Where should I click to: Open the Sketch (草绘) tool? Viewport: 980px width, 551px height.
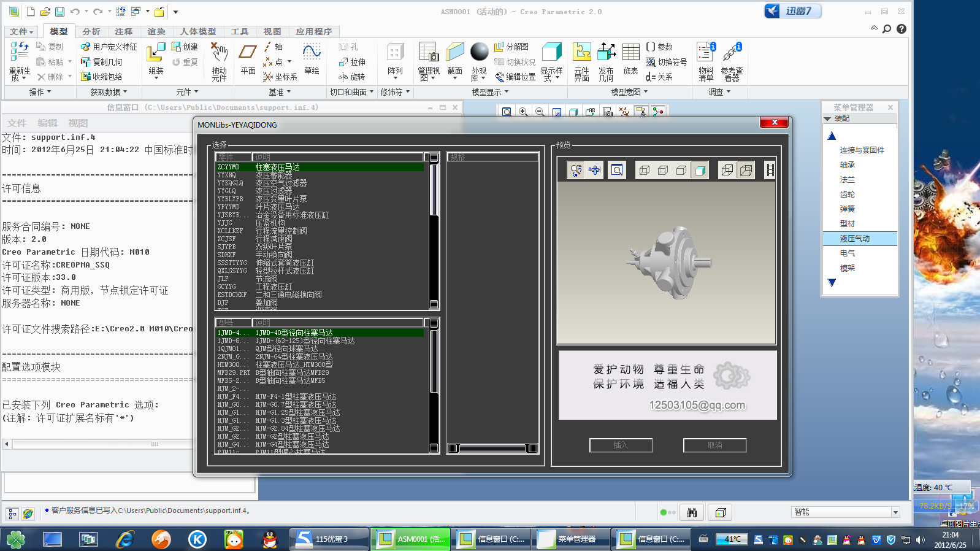[312, 59]
